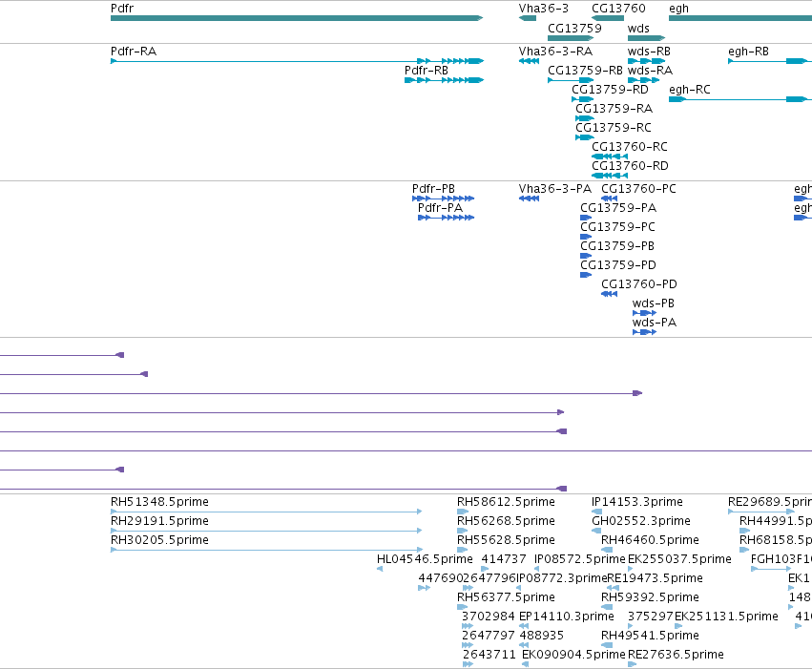Image resolution: width=812 pixels, height=669 pixels.
Task: Open the RH49541.5prime EST label
Action: 650,637
